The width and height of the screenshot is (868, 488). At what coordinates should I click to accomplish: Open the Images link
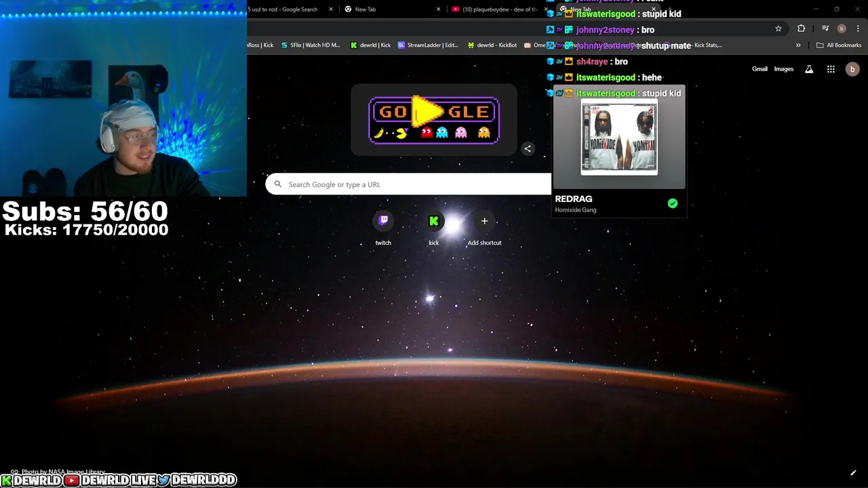(783, 69)
